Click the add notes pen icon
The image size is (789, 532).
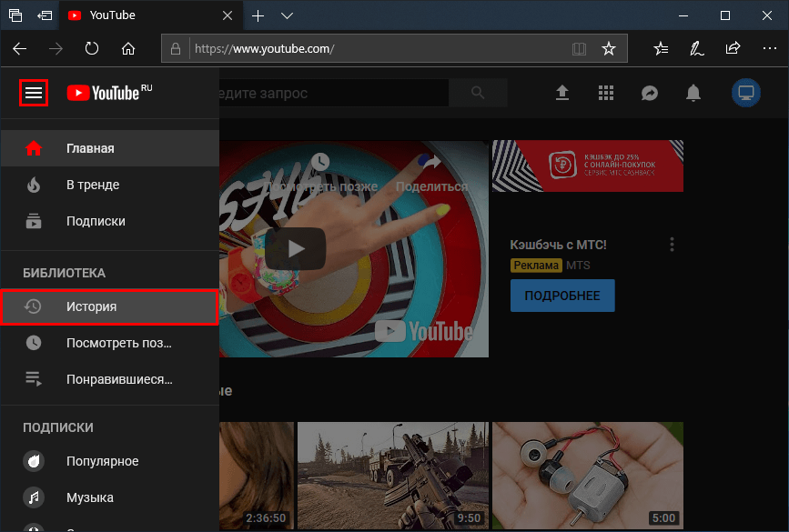coord(696,49)
